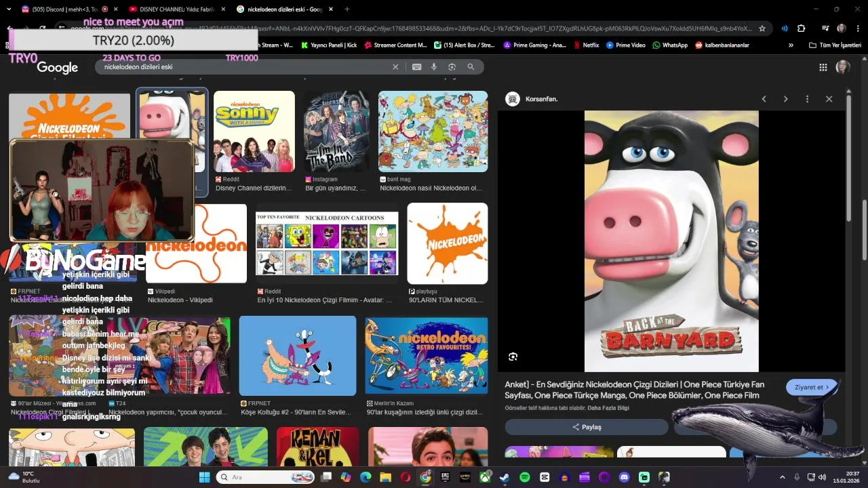The image size is (868, 488).
Task: Open Daha Fazla Bilgi copyright link
Action: coord(608,408)
